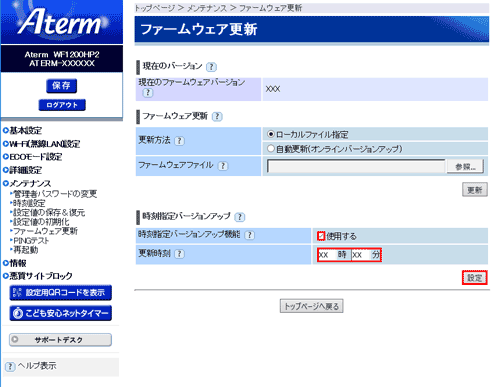The height and width of the screenshot is (387, 500).
Task: Toggle the 使用する checkbox
Action: [x=321, y=236]
